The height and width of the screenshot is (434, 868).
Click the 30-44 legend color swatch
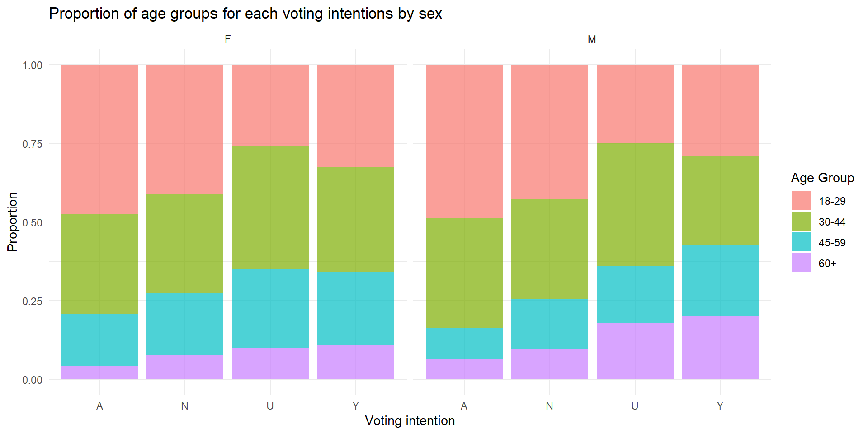coord(801,222)
